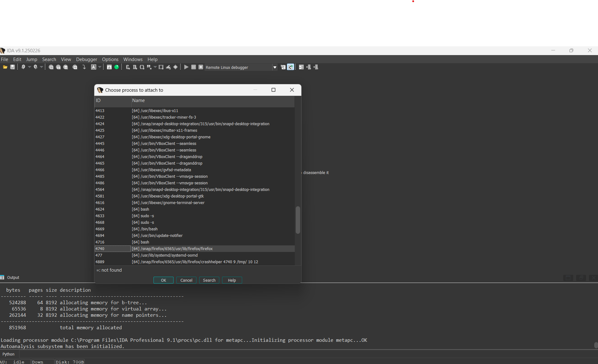Click the highlighted 'C' icon next to debugger dropdown
The height and width of the screenshot is (364, 598).
click(x=290, y=67)
